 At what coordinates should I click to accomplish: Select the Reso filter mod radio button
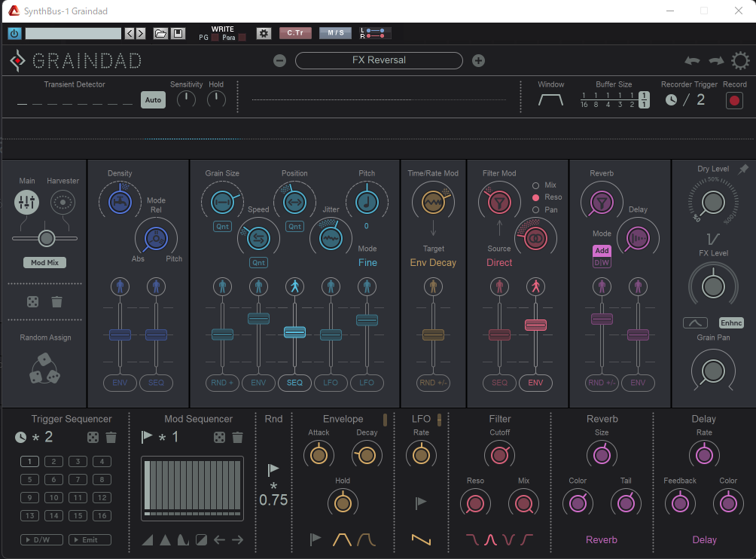[x=535, y=197]
